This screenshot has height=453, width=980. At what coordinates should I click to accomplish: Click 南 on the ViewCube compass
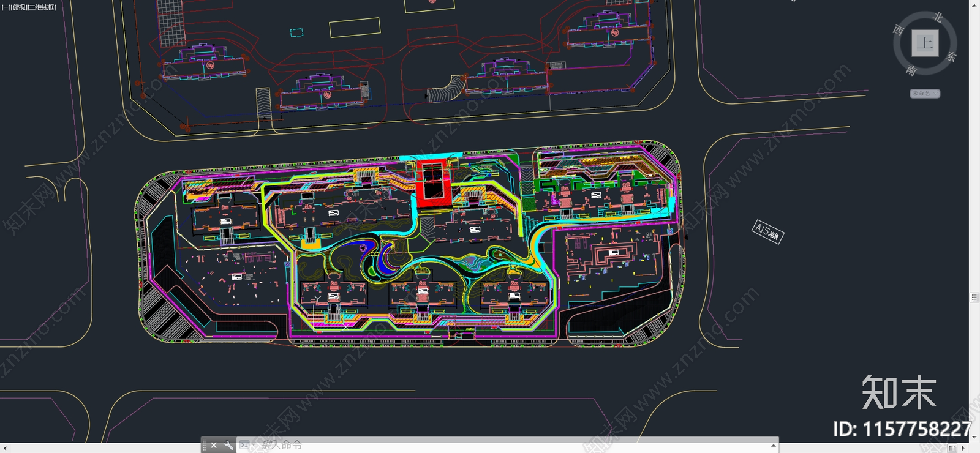tap(911, 70)
